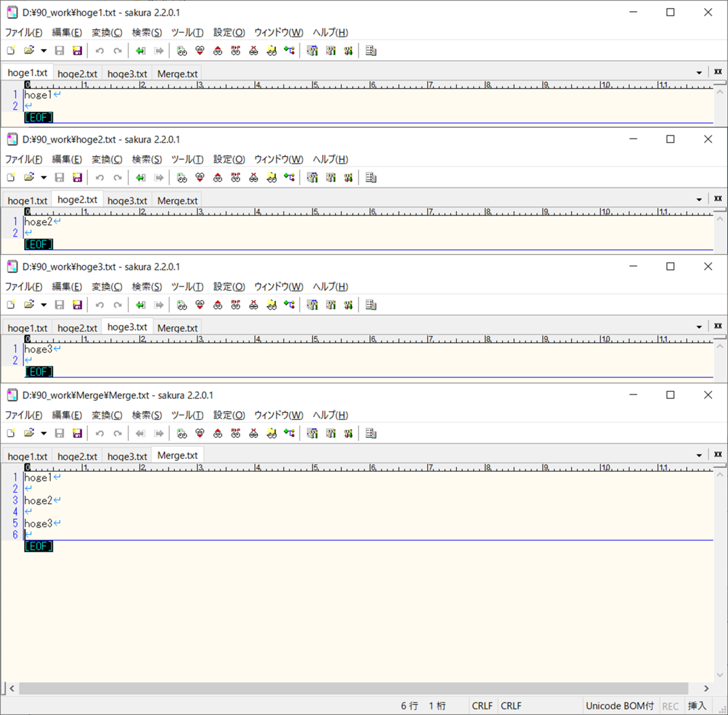Switch to hoge2.txt tab in hoge1.txt window
Viewport: 728px width, 715px height.
(x=77, y=74)
